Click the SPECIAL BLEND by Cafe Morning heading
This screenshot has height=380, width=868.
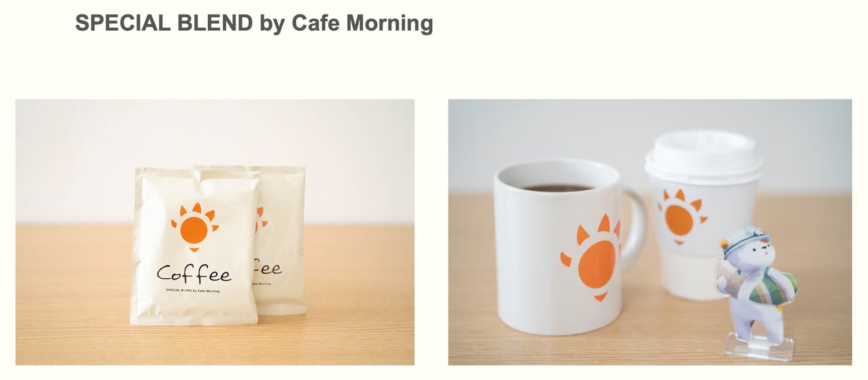pyautogui.click(x=254, y=23)
